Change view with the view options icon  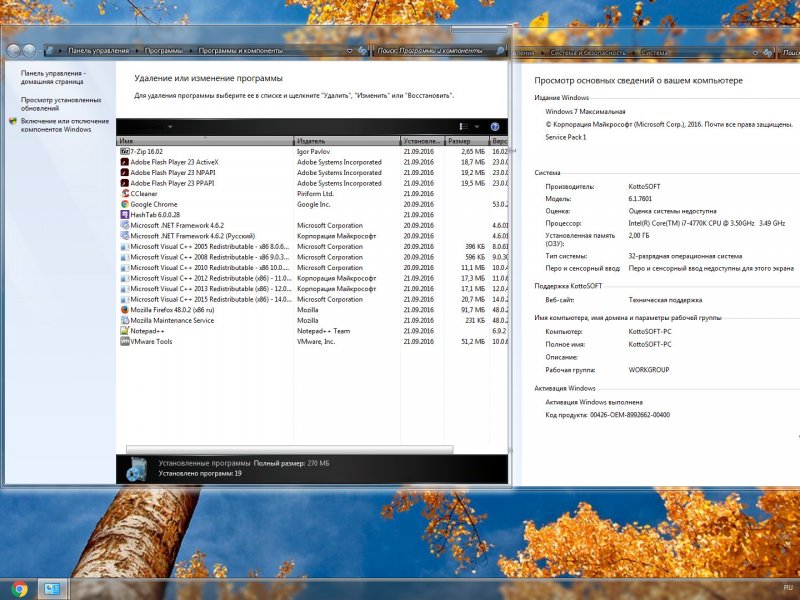(x=464, y=127)
